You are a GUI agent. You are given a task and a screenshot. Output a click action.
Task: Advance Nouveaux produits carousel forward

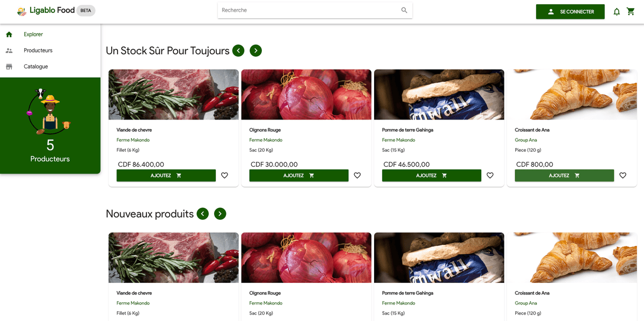click(x=220, y=214)
